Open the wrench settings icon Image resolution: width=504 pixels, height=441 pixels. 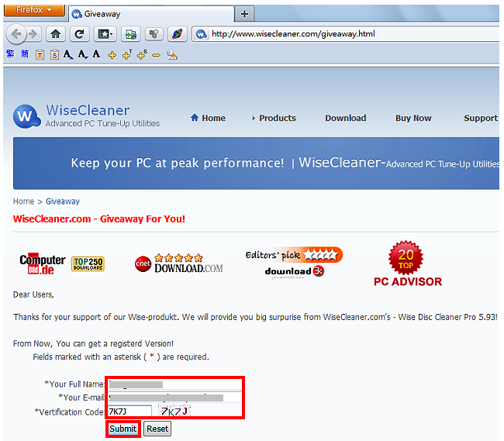pyautogui.click(x=171, y=54)
